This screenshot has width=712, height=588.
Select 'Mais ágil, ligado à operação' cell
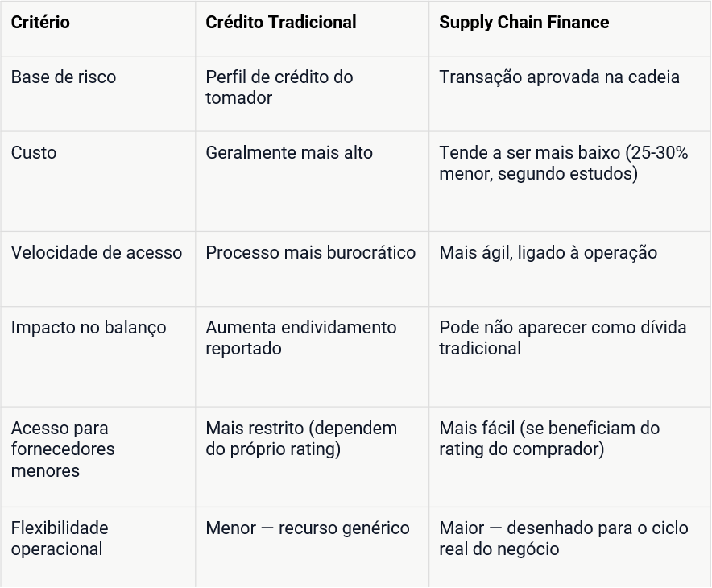click(570, 269)
